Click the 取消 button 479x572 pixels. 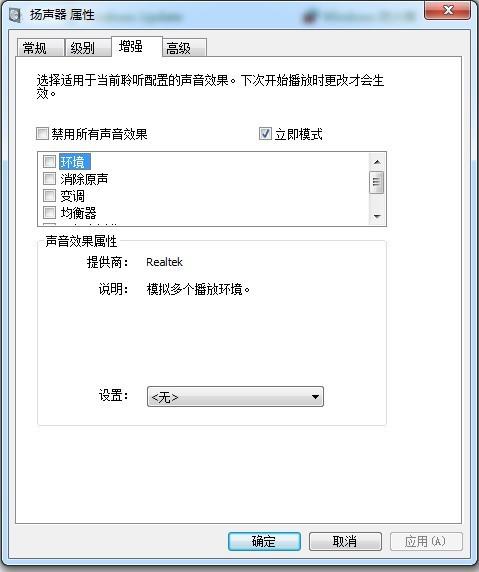(345, 541)
